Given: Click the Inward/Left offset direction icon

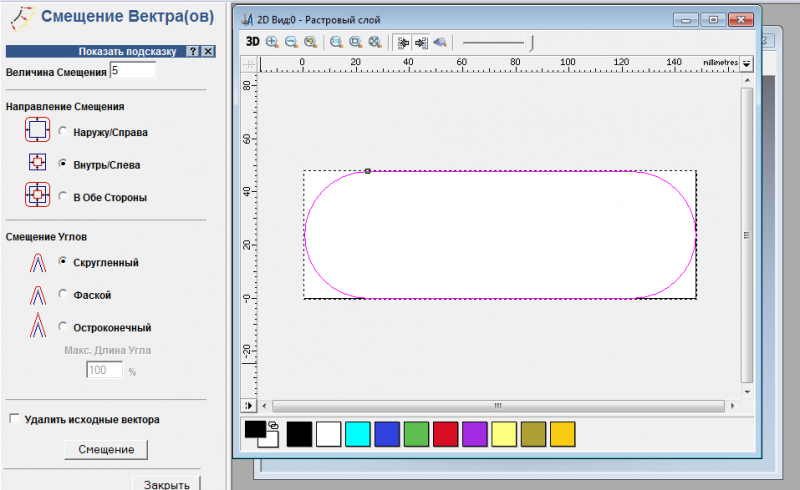Looking at the screenshot, I should 37,162.
